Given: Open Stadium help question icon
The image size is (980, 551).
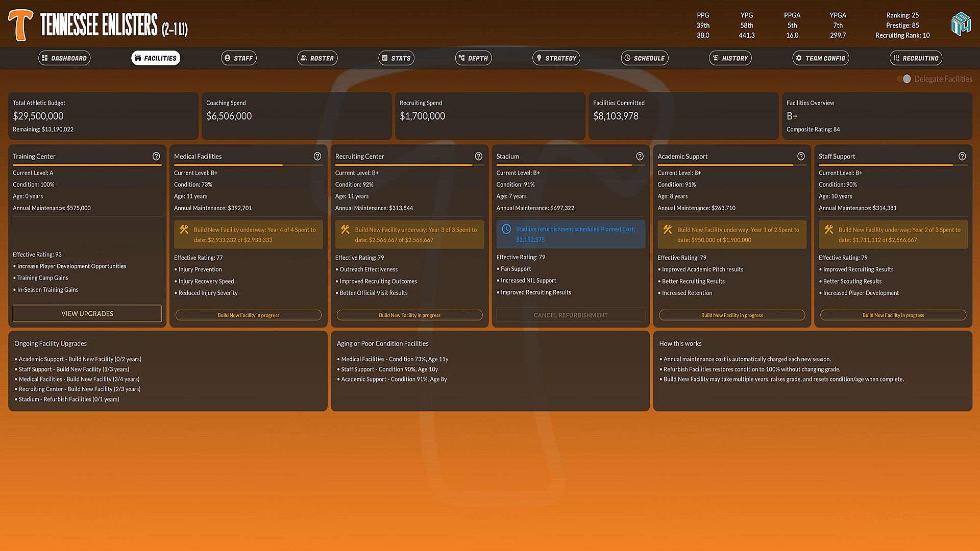Looking at the screenshot, I should pos(640,156).
